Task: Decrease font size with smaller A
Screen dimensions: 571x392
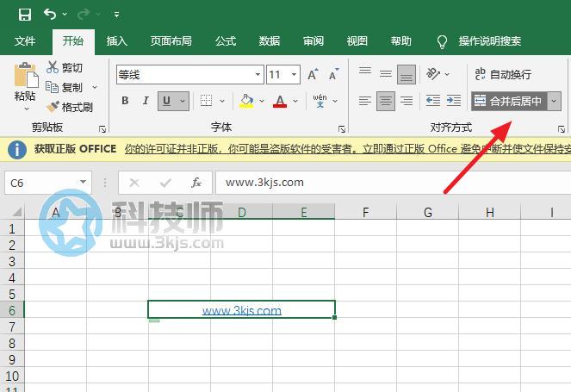Action: tap(333, 75)
